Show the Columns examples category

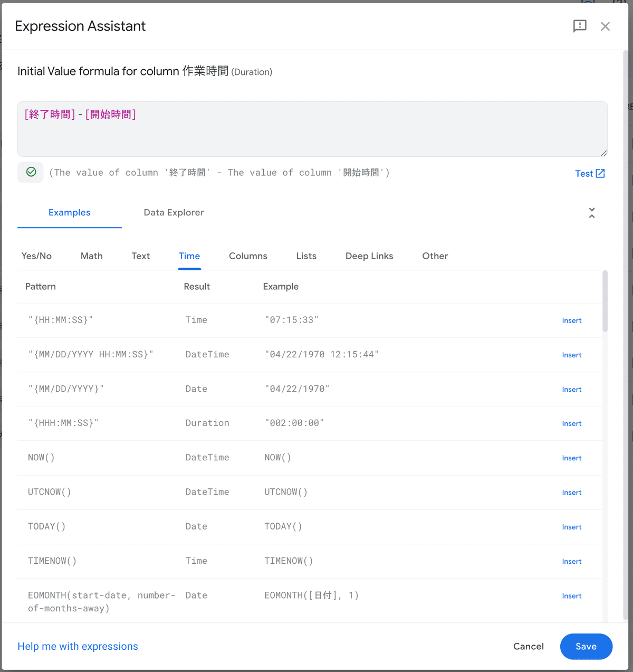(x=248, y=256)
